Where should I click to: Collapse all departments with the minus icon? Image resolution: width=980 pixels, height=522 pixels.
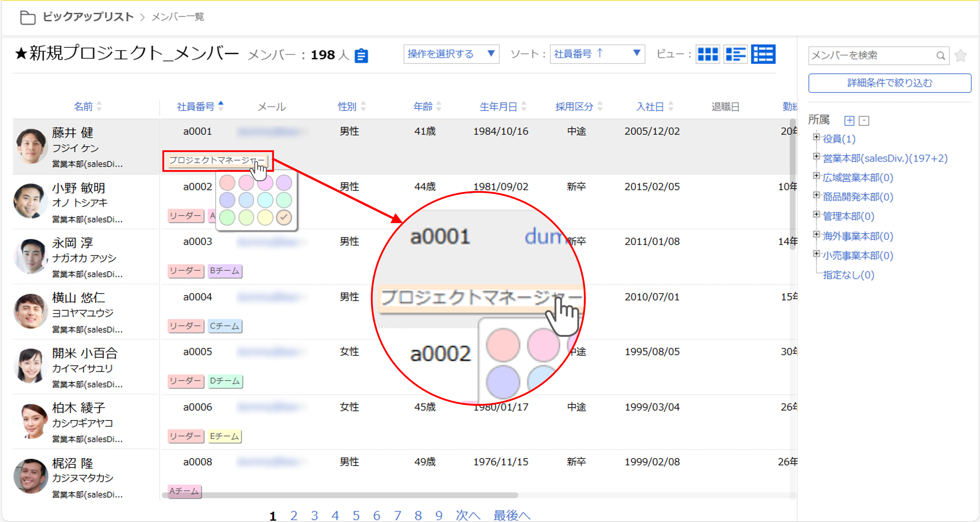(x=864, y=121)
